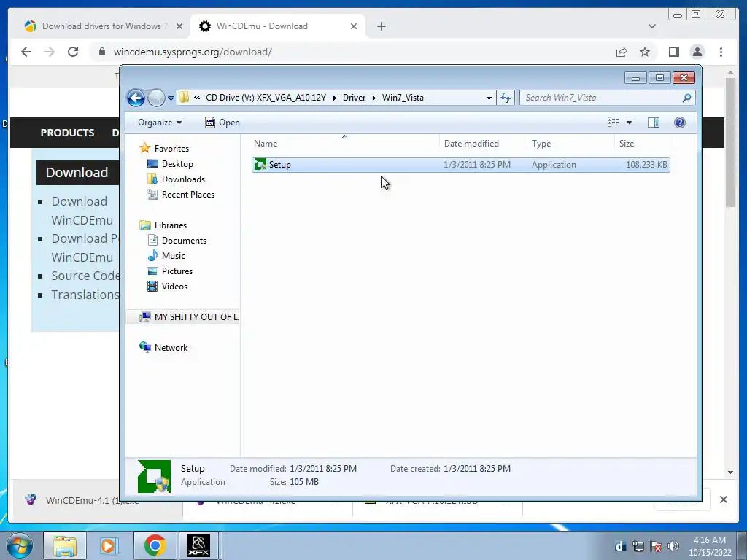747x560 pixels.
Task: Select Network in navigation pane
Action: 163,348
